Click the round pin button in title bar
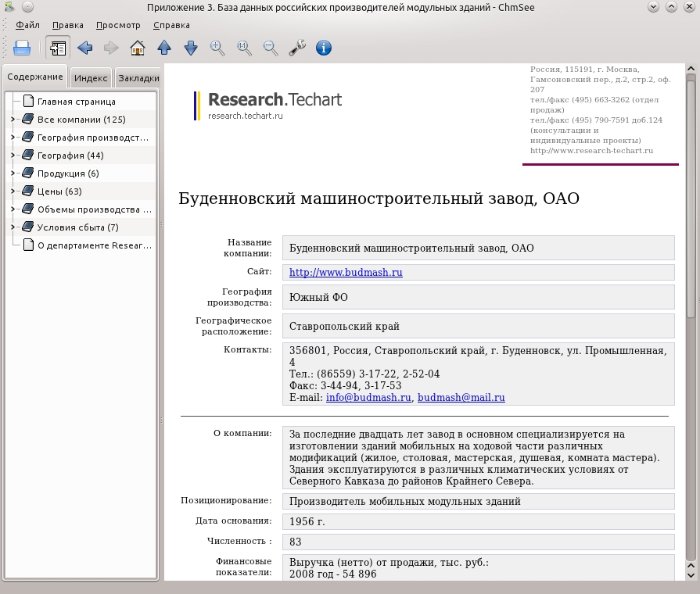 click(x=27, y=7)
